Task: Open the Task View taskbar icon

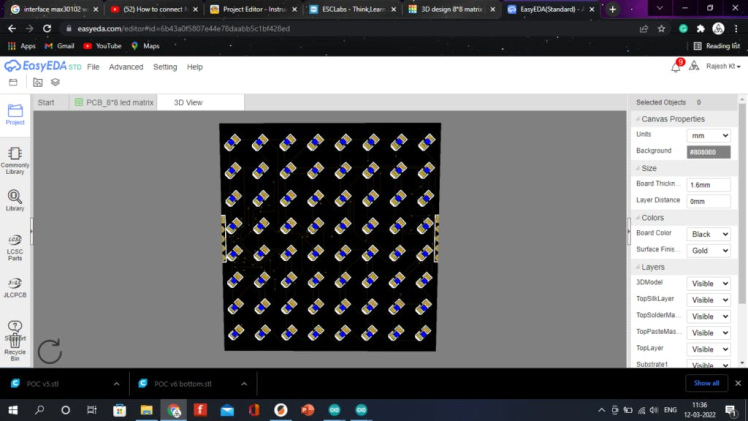Action: pyautogui.click(x=92, y=410)
